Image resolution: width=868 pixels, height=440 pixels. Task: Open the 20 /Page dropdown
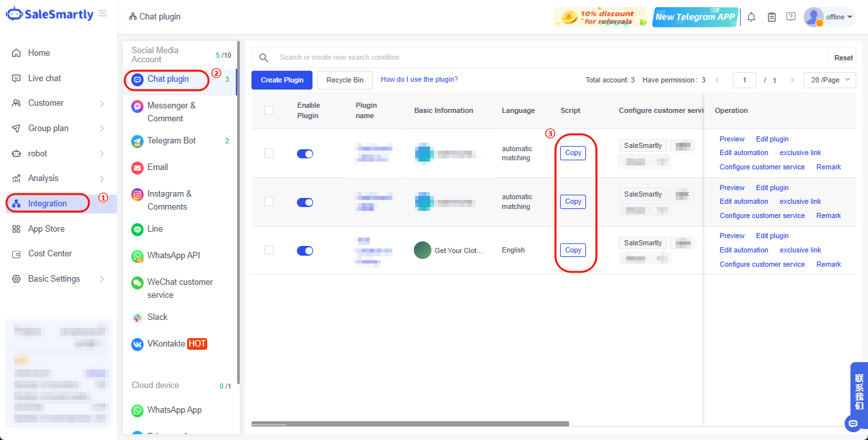[x=830, y=80]
